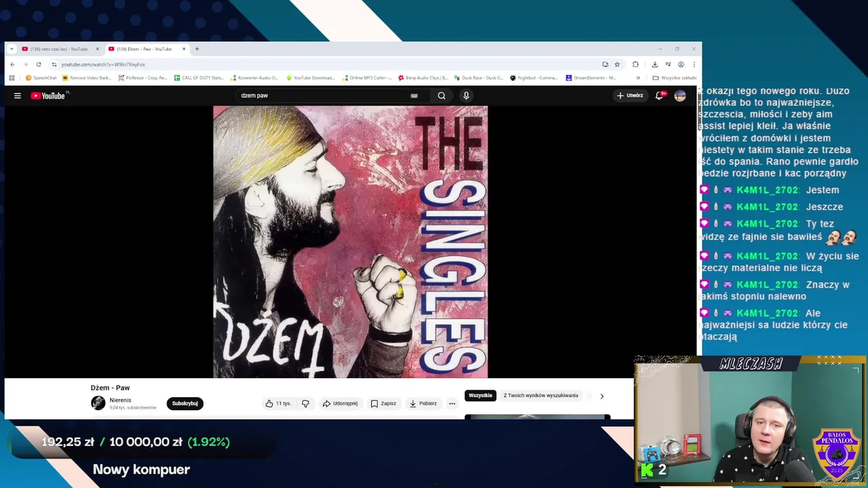
Task: Start voice search with microphone icon
Action: (466, 96)
